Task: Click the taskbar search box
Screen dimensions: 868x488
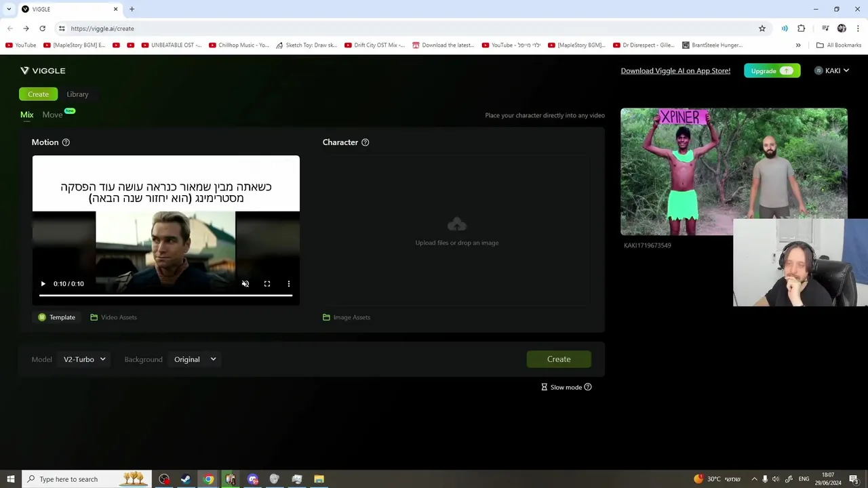Action: 87,479
